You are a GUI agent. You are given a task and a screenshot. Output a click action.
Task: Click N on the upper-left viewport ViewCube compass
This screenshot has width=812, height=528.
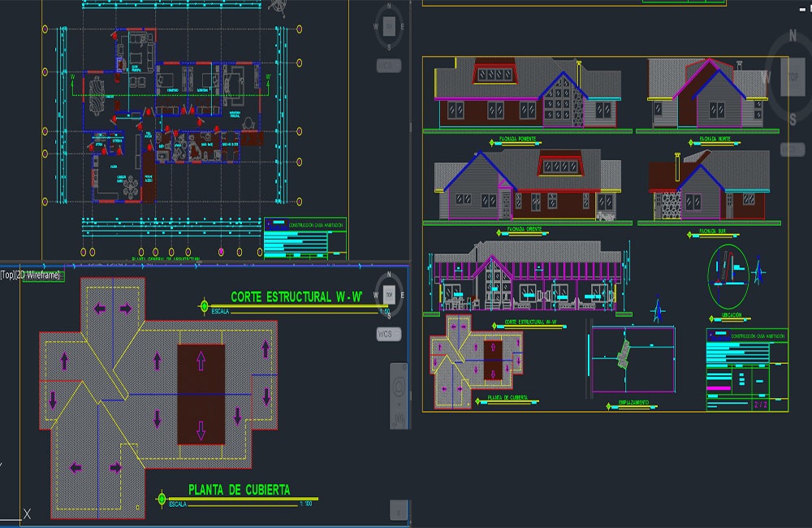[390, 6]
